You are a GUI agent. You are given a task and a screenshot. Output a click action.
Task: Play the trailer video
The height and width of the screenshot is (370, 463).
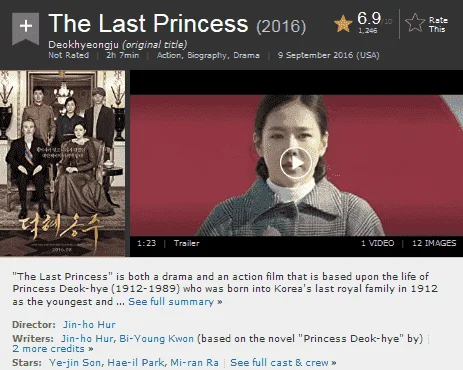(x=296, y=163)
